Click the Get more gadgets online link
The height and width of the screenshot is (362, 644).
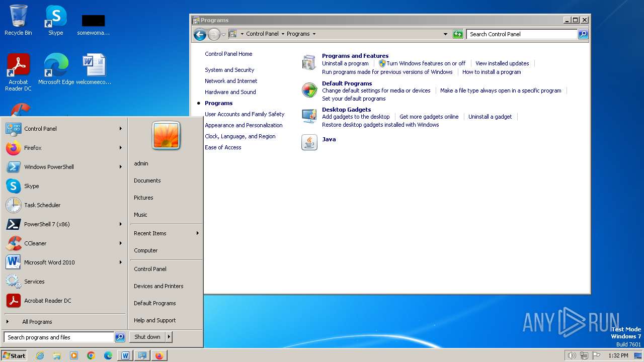(x=429, y=117)
